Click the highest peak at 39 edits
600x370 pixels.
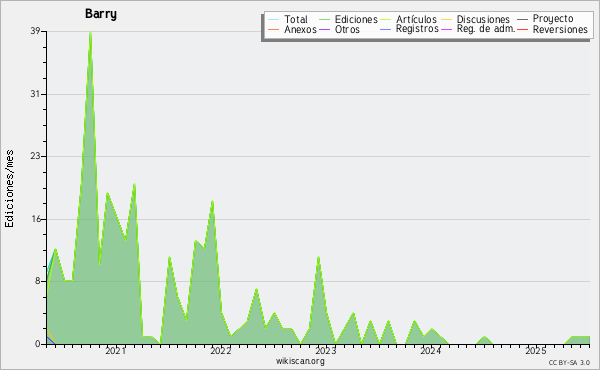[90, 33]
